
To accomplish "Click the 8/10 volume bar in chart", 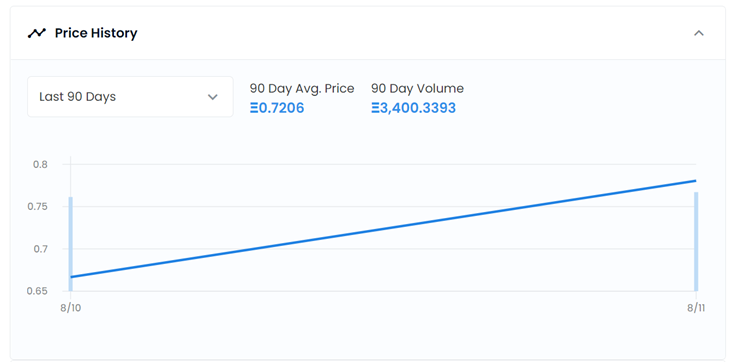I will point(71,244).
